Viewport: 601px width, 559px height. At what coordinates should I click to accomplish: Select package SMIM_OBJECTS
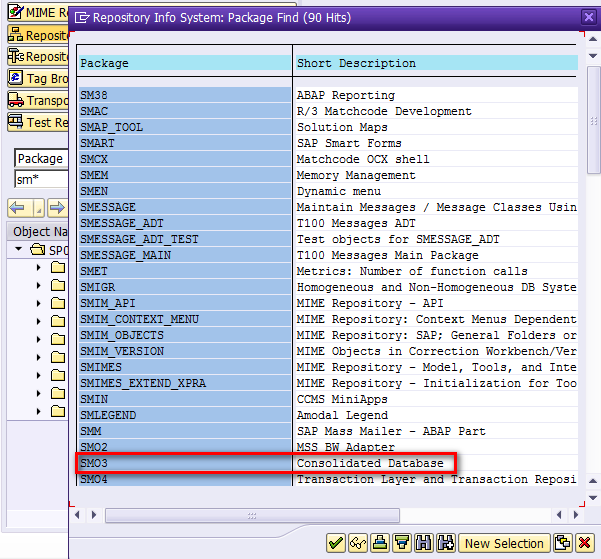click(185, 335)
